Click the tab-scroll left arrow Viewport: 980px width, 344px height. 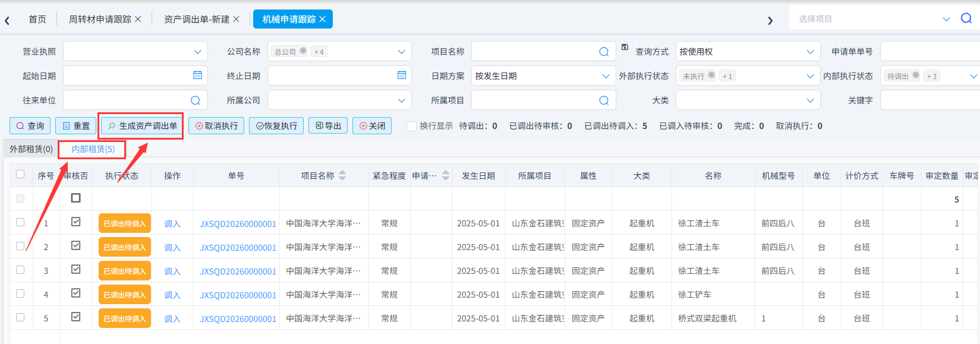point(7,21)
